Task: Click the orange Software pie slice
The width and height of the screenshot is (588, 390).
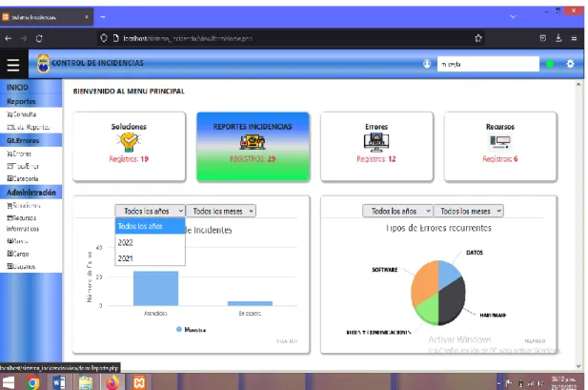Action: [424, 283]
